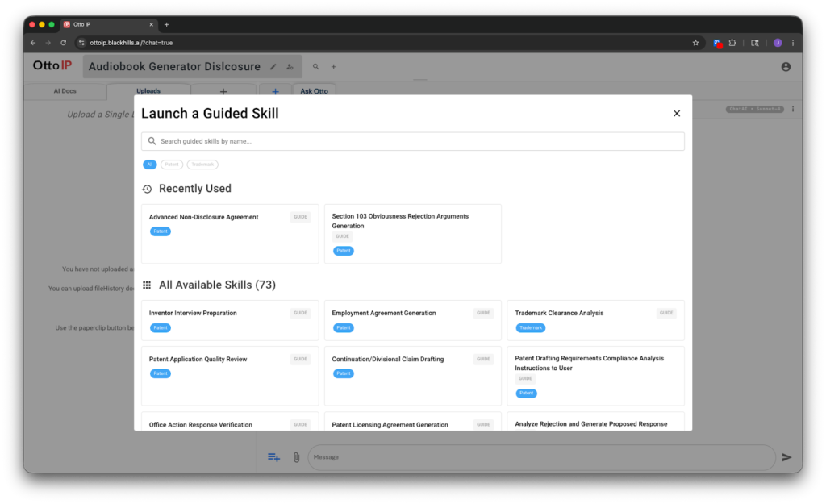Screen dimensions: 826x504
Task: Switch to the Ask Otto tab
Action: coord(314,91)
